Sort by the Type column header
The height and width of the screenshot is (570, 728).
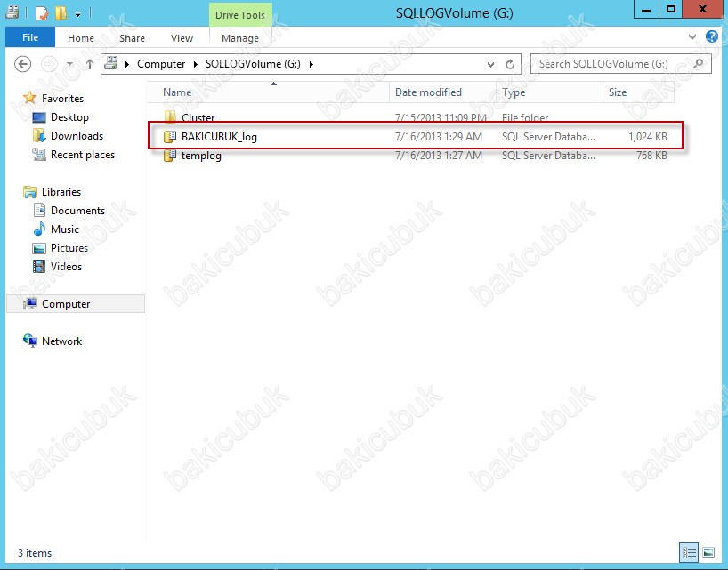click(549, 92)
